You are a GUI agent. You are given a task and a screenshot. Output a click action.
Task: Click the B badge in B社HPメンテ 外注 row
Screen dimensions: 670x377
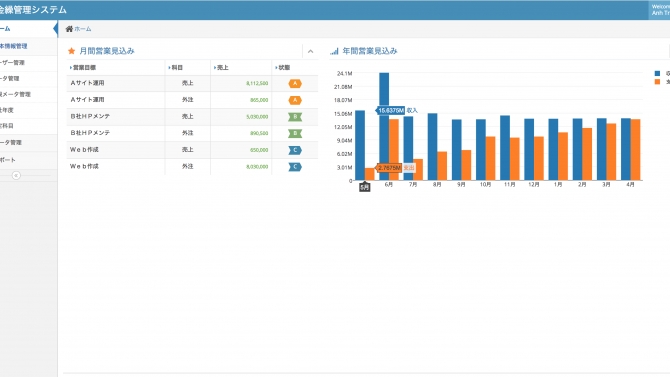click(x=295, y=133)
